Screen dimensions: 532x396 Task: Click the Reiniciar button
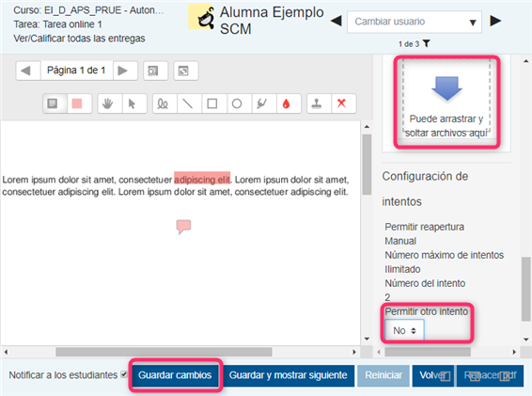[383, 375]
